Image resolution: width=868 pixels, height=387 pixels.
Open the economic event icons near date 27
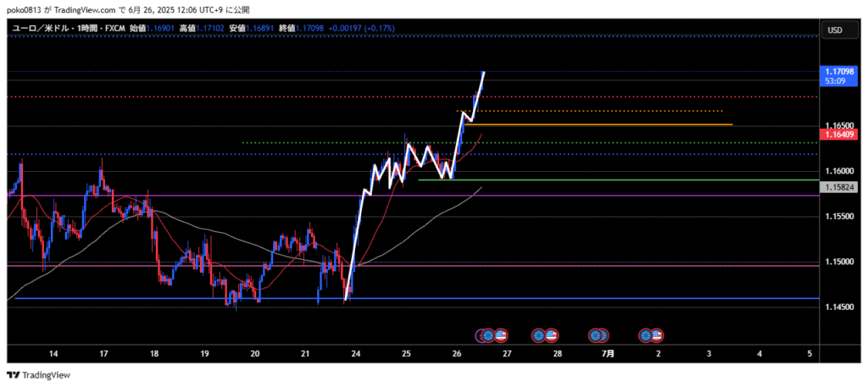(491, 335)
